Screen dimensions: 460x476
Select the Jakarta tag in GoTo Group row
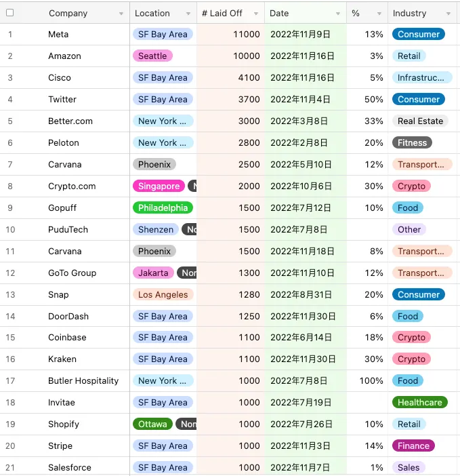pyautogui.click(x=153, y=273)
